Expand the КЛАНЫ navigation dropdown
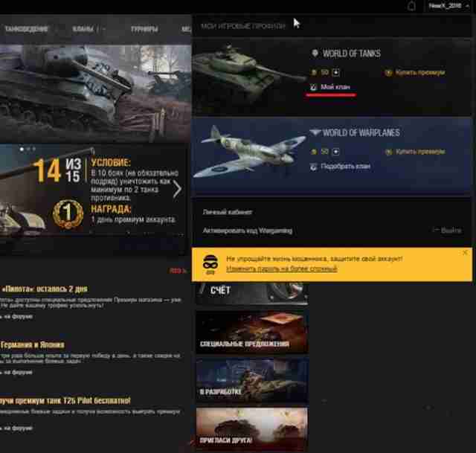The height and width of the screenshot is (453, 476). click(89, 29)
